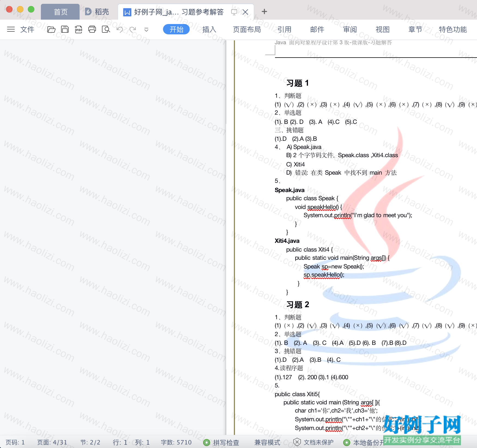Click the 习题 2 heading

coord(298,304)
